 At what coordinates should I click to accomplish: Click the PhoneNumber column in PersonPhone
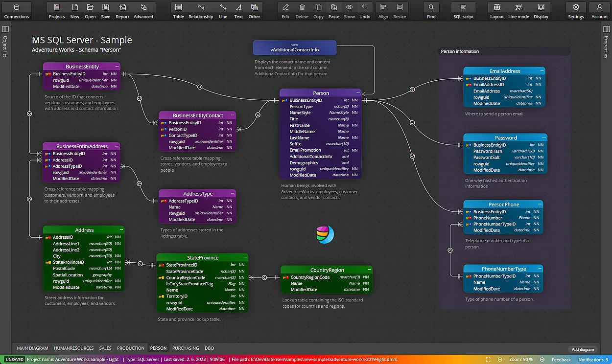click(x=503, y=218)
